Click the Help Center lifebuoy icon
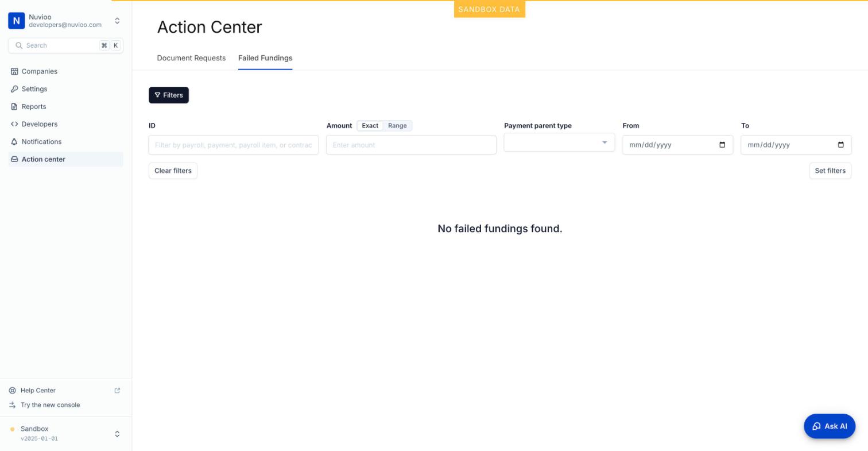 click(13, 391)
